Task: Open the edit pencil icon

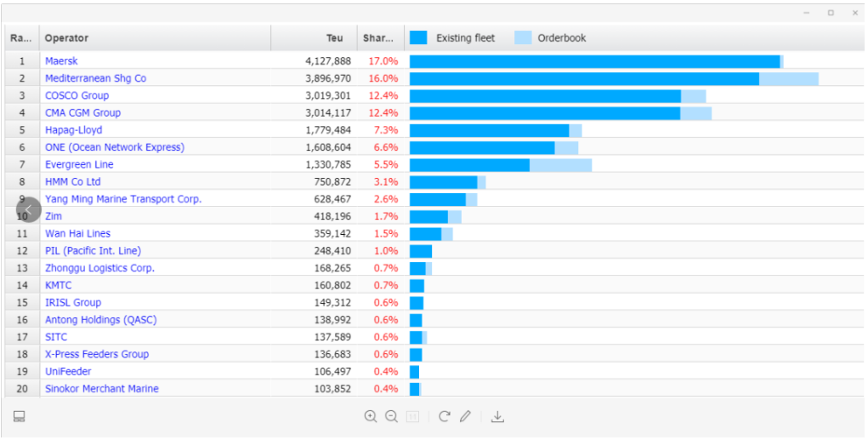Action: coord(465,416)
